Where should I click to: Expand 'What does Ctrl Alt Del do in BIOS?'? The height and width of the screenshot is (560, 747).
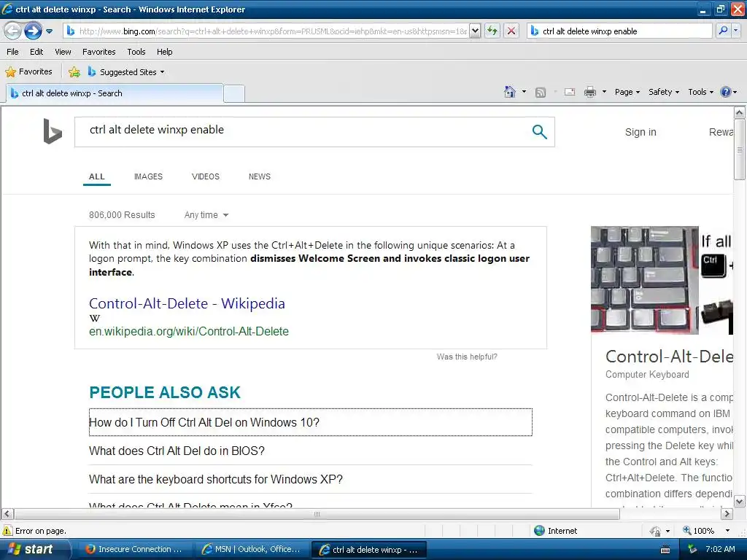pos(311,451)
